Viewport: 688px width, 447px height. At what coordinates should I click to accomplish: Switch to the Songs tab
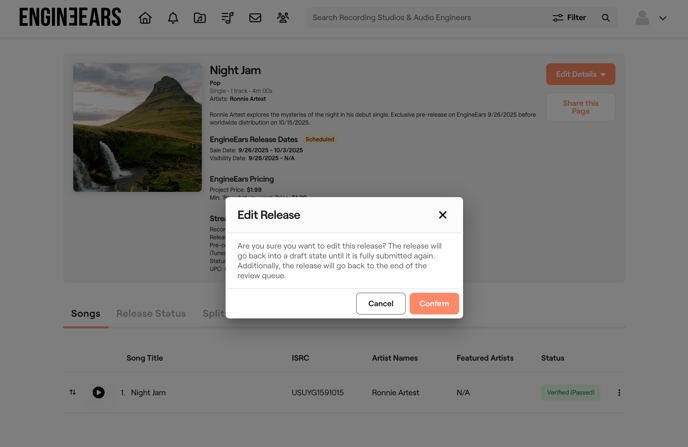(86, 314)
